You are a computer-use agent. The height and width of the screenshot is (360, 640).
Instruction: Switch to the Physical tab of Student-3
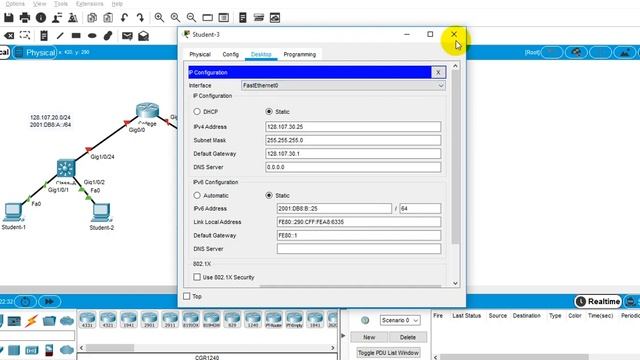pos(200,54)
